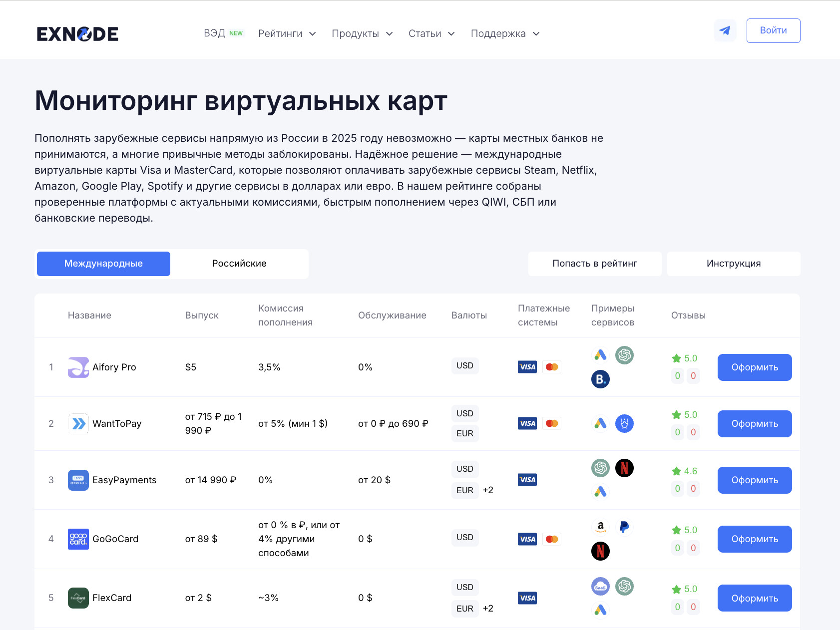Image resolution: width=840 pixels, height=630 pixels.
Task: Expand the Поддержка dropdown menu
Action: pos(505,33)
